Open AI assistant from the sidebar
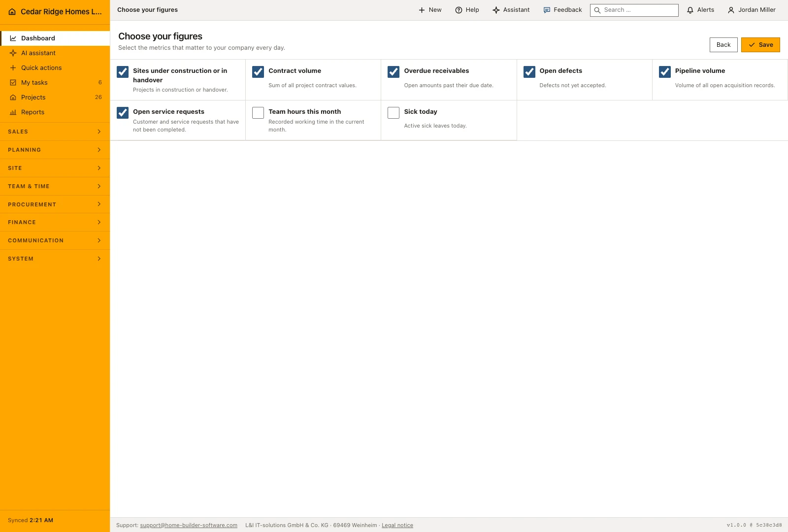This screenshot has height=532, width=788. tap(55, 53)
